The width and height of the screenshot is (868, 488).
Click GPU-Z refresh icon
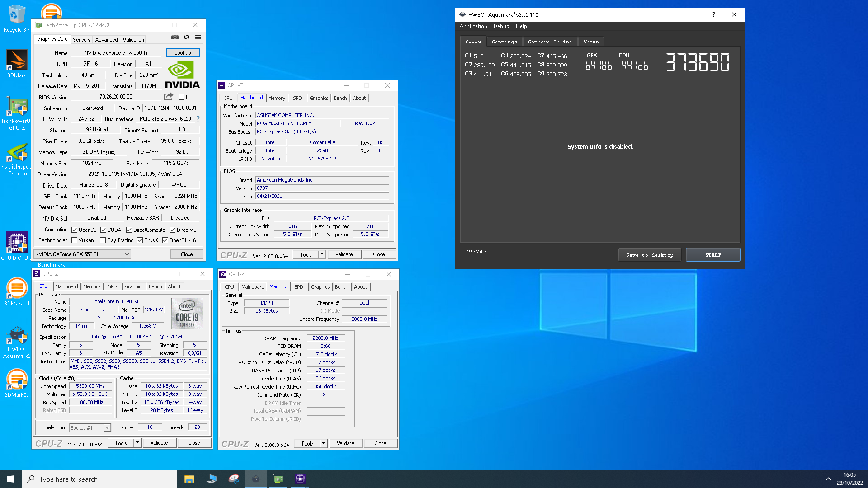[x=186, y=37]
